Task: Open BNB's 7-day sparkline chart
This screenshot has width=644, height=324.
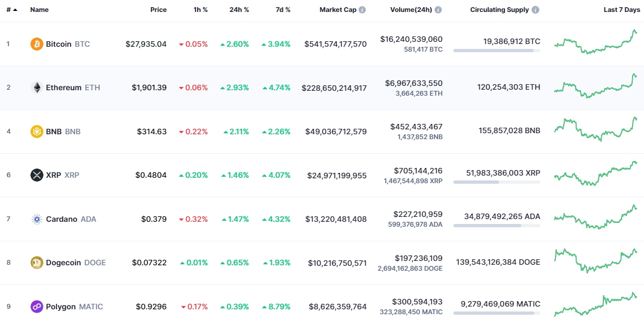Action: click(596, 129)
